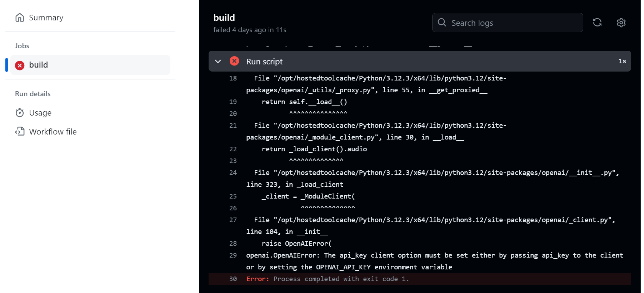
Task: Collapse the Run script step chevron
Action: click(x=218, y=62)
